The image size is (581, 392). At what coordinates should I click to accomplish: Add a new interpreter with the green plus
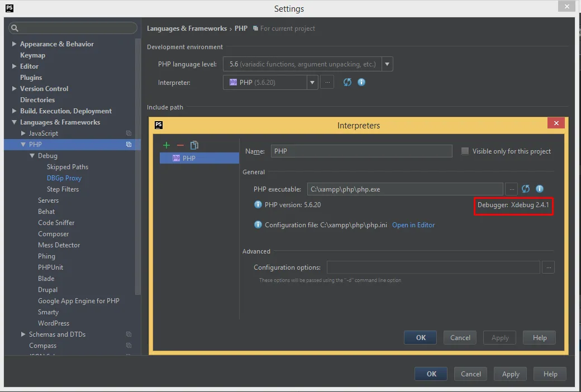point(166,145)
